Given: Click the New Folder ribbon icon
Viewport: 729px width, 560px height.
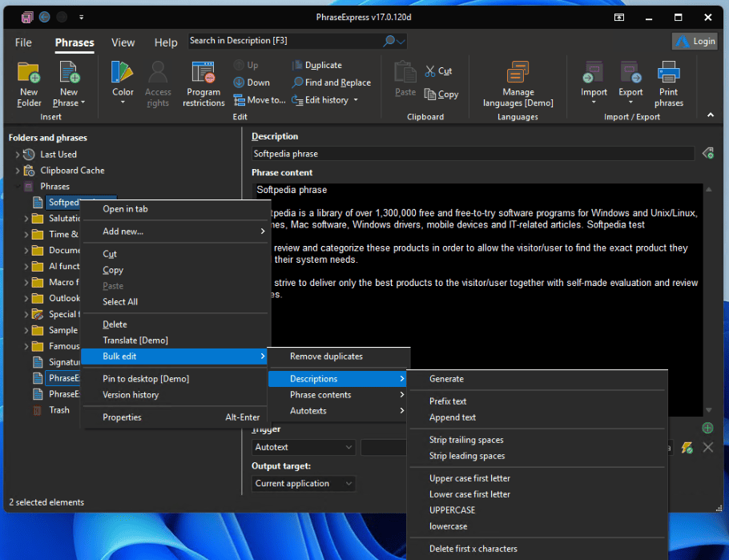Looking at the screenshot, I should (x=29, y=84).
